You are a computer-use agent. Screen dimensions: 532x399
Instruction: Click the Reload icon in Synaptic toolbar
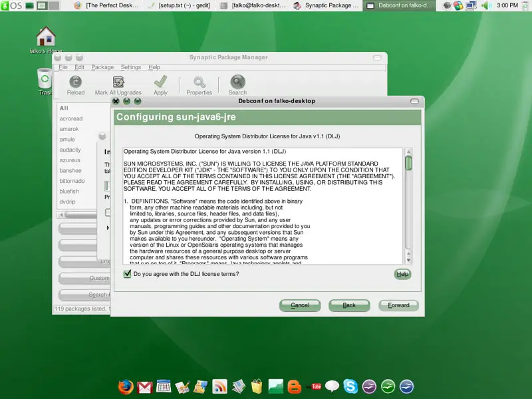(x=76, y=82)
